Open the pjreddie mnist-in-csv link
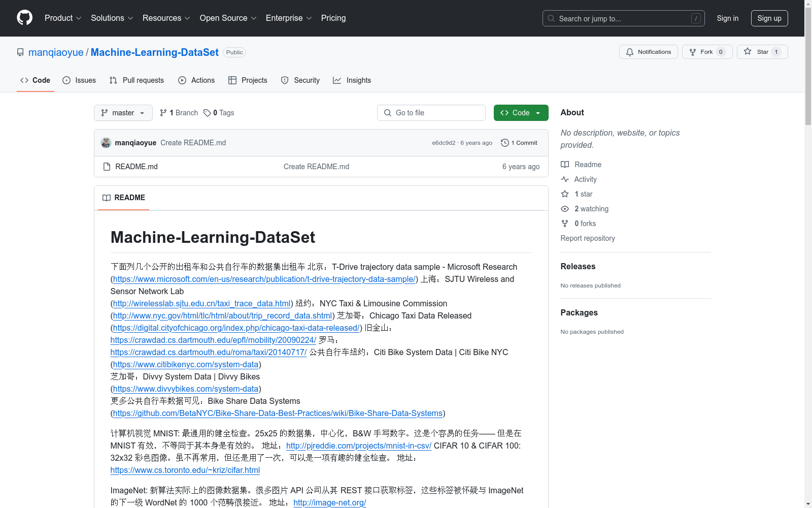 coord(359,446)
